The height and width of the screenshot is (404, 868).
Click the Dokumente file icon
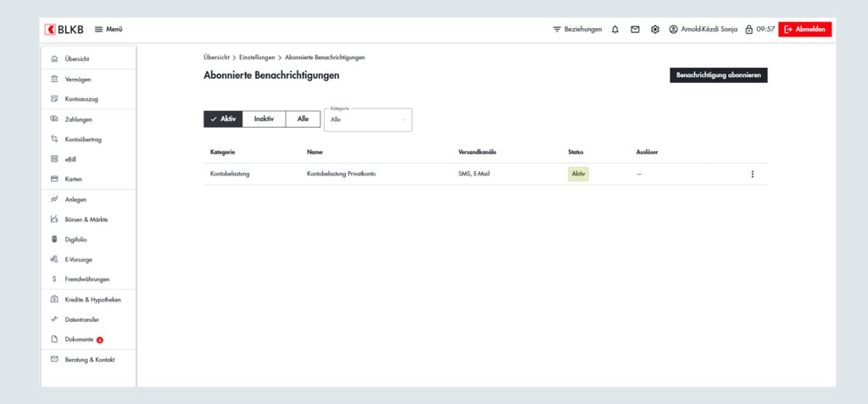[x=54, y=340]
